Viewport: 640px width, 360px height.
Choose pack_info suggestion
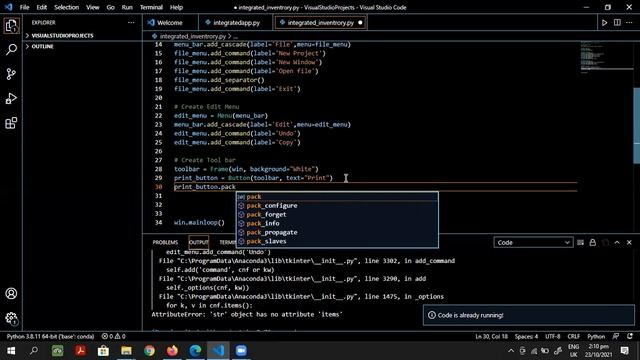pyautogui.click(x=337, y=224)
